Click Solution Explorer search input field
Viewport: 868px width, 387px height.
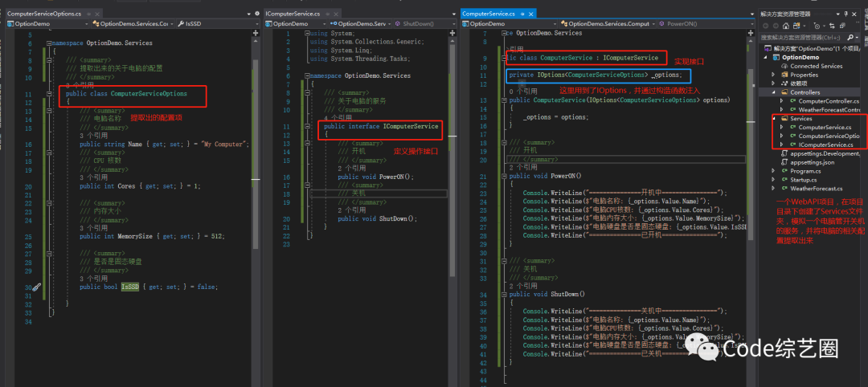click(803, 37)
